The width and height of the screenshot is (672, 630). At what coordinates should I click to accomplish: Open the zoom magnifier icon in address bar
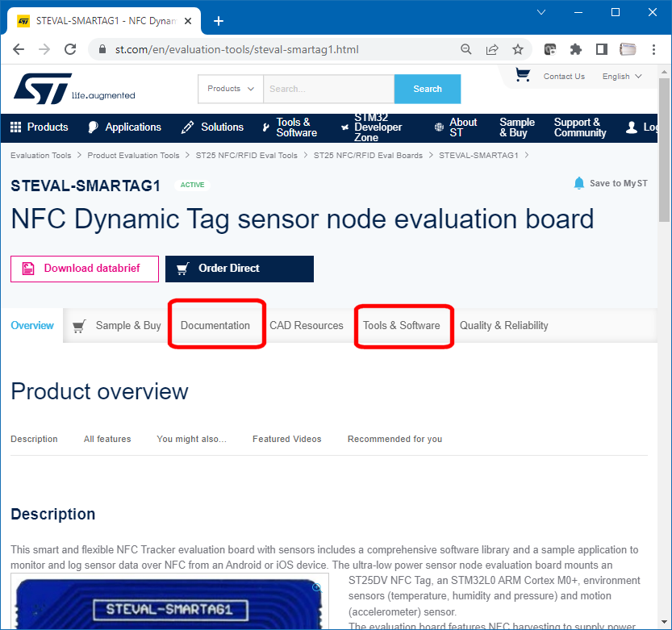(465, 50)
